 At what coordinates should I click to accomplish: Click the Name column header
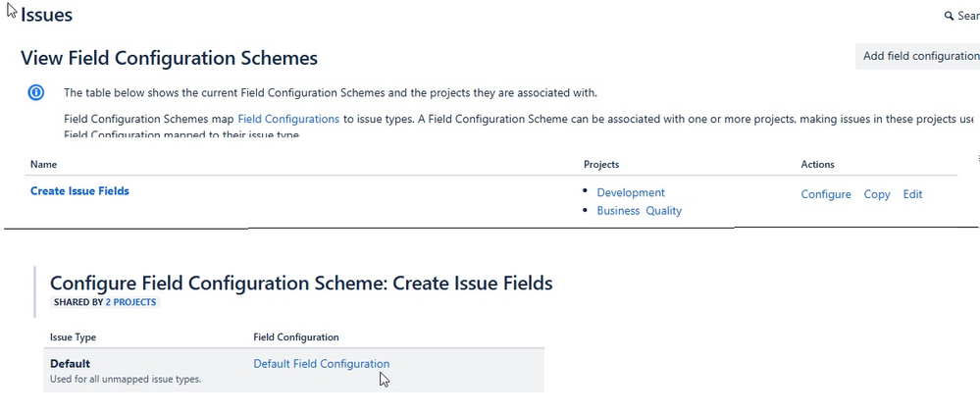[x=43, y=164]
